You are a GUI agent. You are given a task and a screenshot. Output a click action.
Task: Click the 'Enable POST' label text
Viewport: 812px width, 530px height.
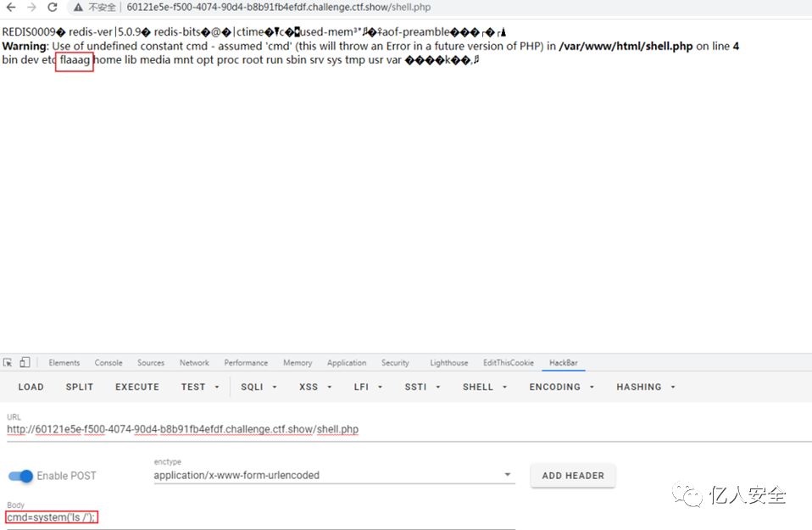pyautogui.click(x=66, y=476)
